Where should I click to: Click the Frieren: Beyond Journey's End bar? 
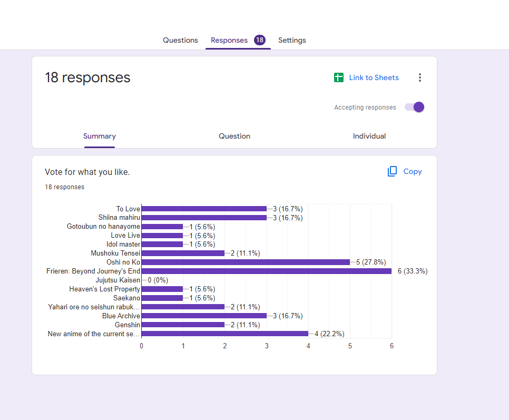tap(267, 271)
